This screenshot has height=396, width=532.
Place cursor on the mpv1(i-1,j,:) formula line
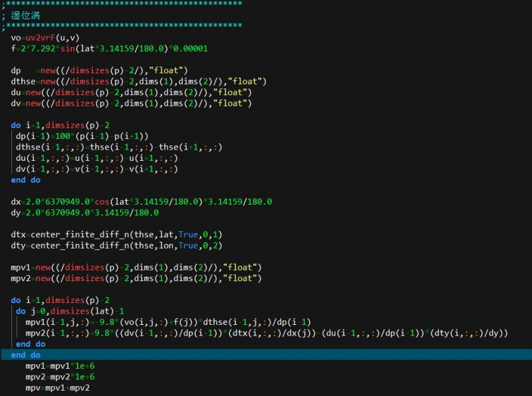(x=168, y=322)
